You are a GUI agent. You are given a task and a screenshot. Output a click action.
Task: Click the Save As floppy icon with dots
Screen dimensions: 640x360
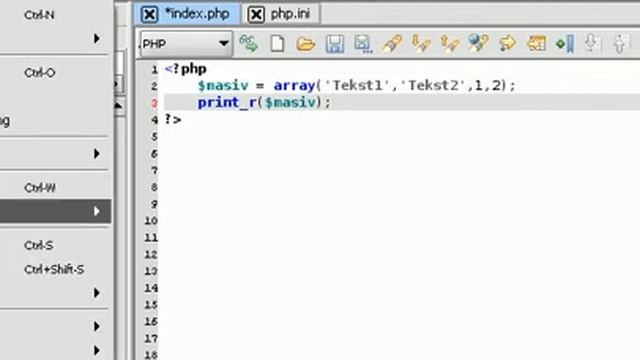tap(362, 44)
